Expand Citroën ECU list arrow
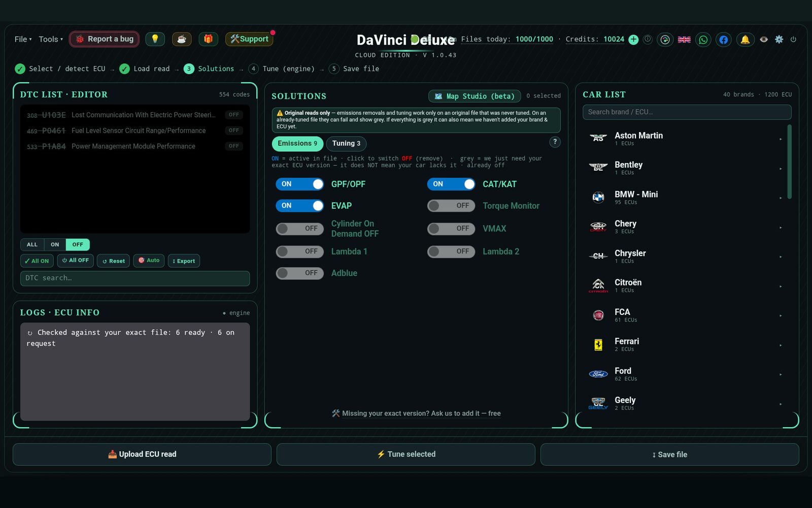This screenshot has width=812, height=508. [781, 287]
